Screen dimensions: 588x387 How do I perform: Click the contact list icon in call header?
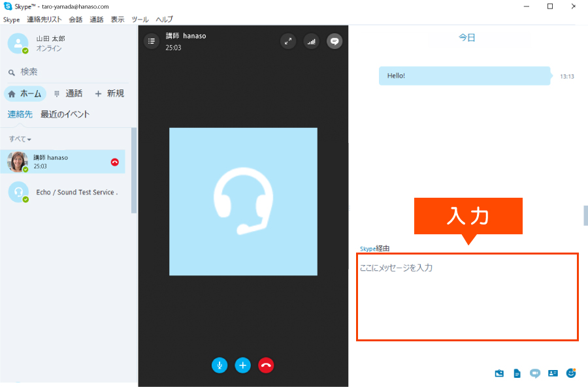pos(152,41)
